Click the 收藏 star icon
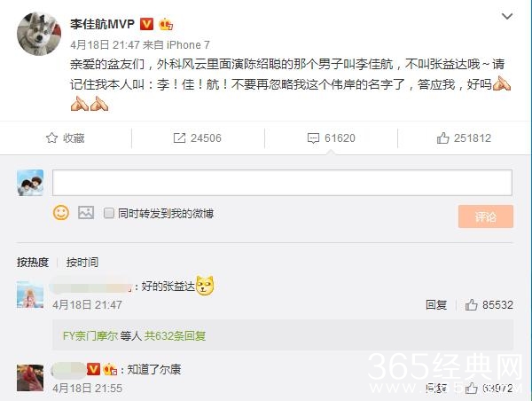Screen dimensions: 532x401 [51, 138]
